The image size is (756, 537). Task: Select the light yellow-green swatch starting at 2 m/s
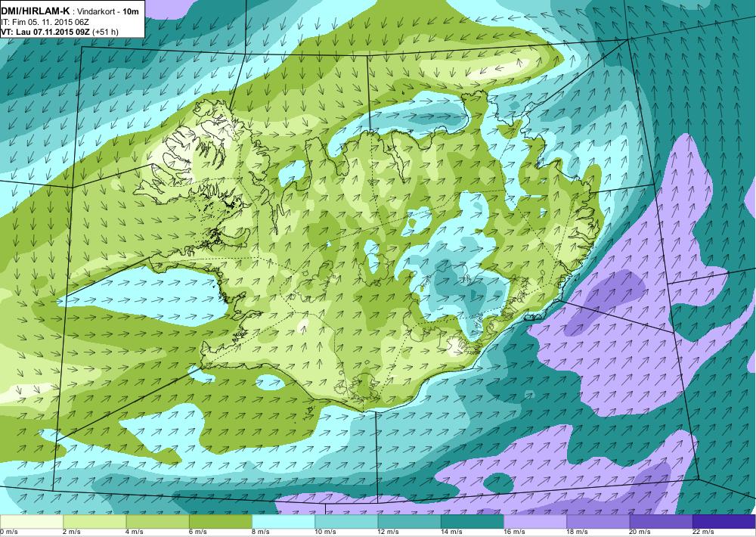point(94,521)
